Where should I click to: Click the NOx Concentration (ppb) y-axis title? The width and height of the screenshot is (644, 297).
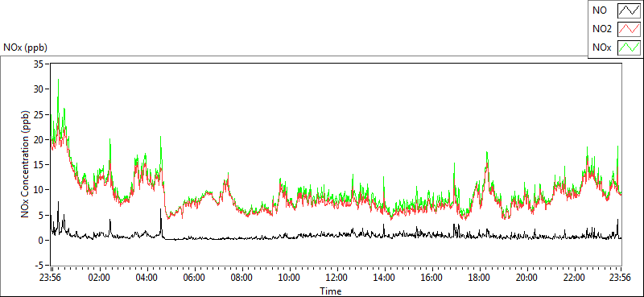click(26, 164)
